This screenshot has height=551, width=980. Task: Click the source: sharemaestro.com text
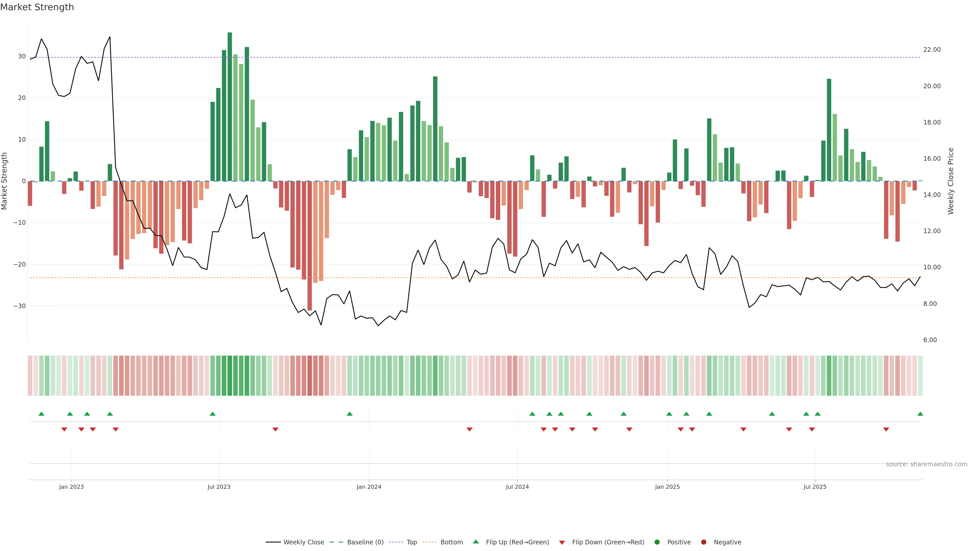point(926,464)
